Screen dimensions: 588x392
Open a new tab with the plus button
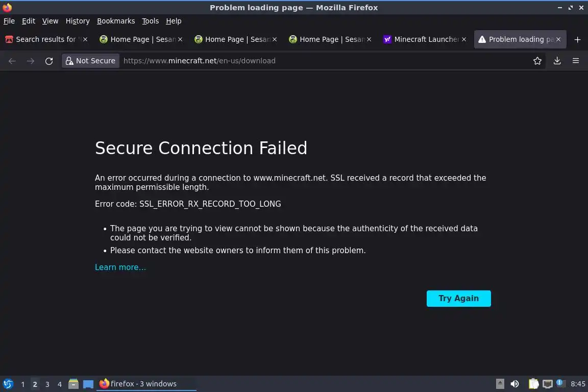pyautogui.click(x=577, y=39)
